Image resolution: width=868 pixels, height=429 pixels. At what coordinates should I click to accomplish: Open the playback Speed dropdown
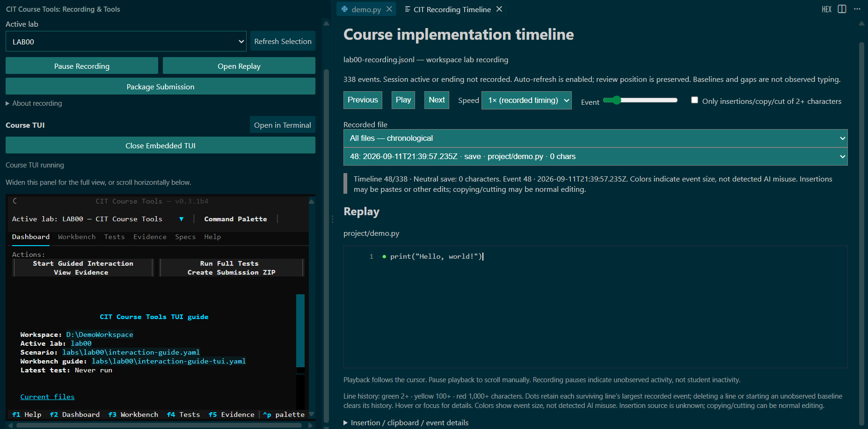(x=526, y=100)
